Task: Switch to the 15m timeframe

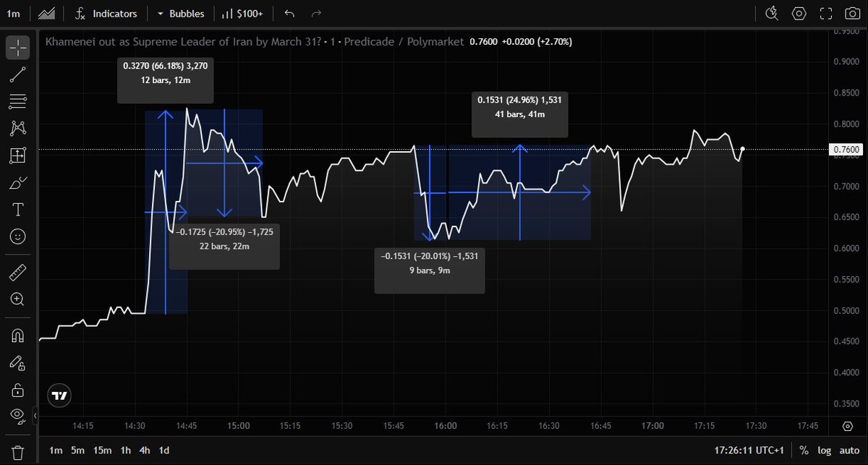Action: pyautogui.click(x=102, y=450)
